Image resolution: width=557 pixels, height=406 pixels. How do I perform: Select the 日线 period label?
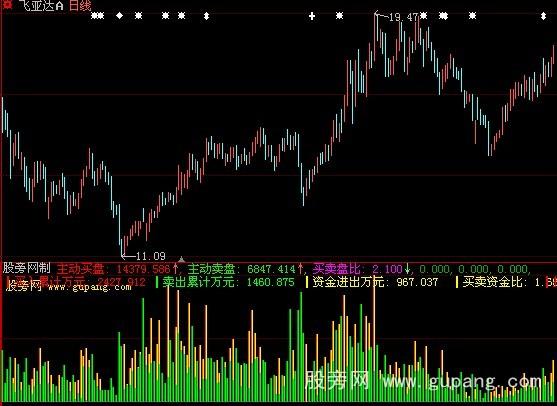[80, 5]
